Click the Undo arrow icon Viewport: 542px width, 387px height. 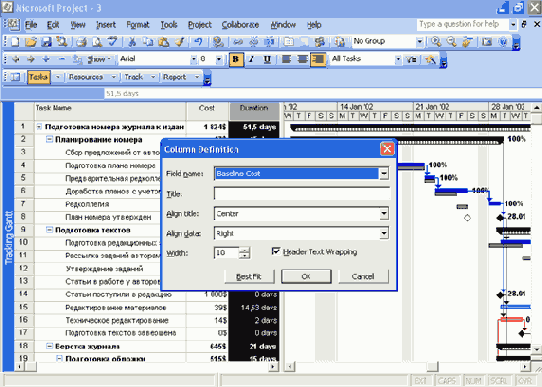[x=198, y=42]
